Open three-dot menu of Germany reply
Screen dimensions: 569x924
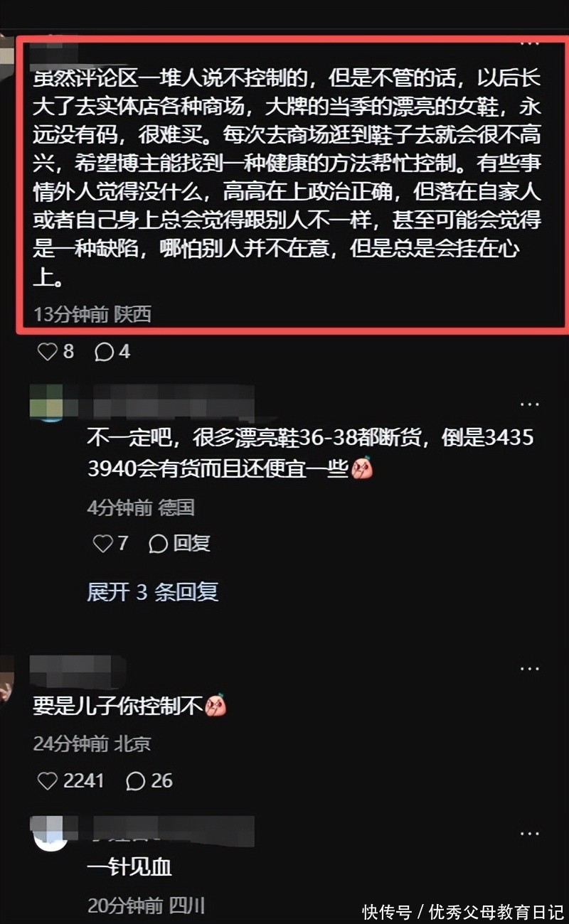(529, 404)
